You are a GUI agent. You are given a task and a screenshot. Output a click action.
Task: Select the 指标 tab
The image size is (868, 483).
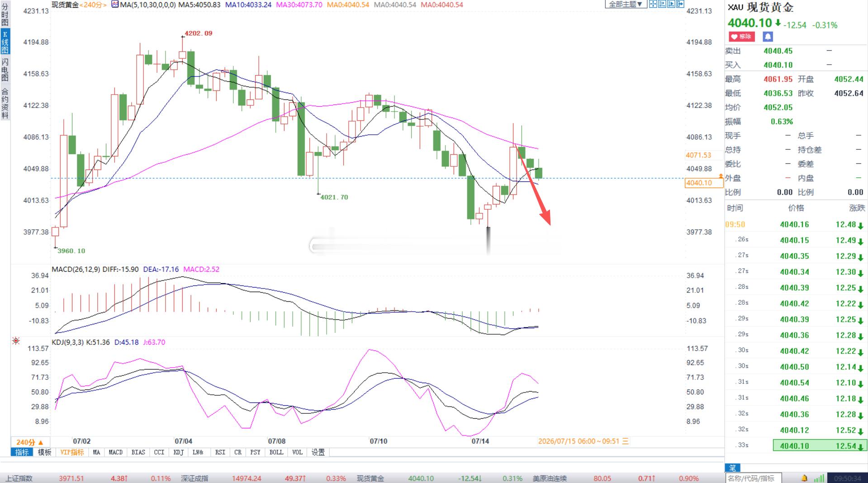click(x=22, y=452)
